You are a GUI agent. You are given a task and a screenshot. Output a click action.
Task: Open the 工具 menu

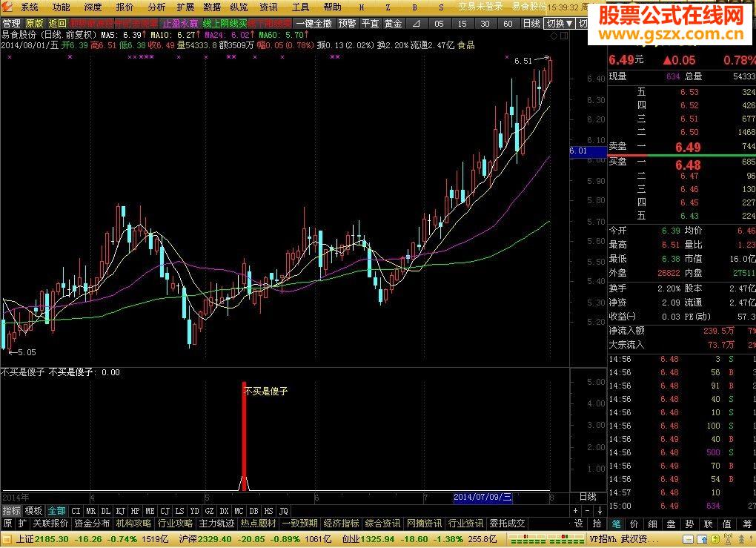click(x=301, y=7)
